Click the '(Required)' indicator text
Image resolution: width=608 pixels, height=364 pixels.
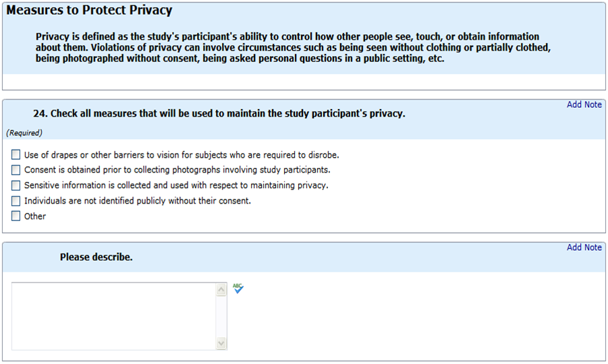pyautogui.click(x=24, y=133)
